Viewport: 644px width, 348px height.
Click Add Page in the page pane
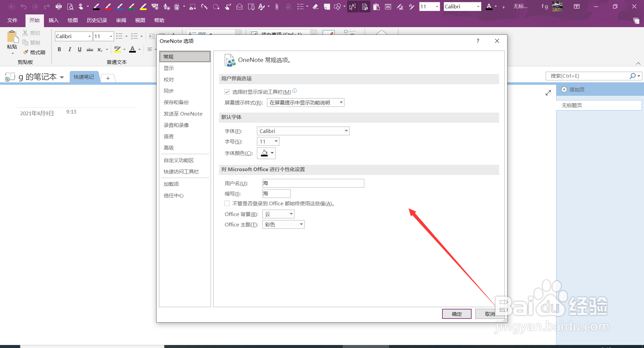[573, 89]
